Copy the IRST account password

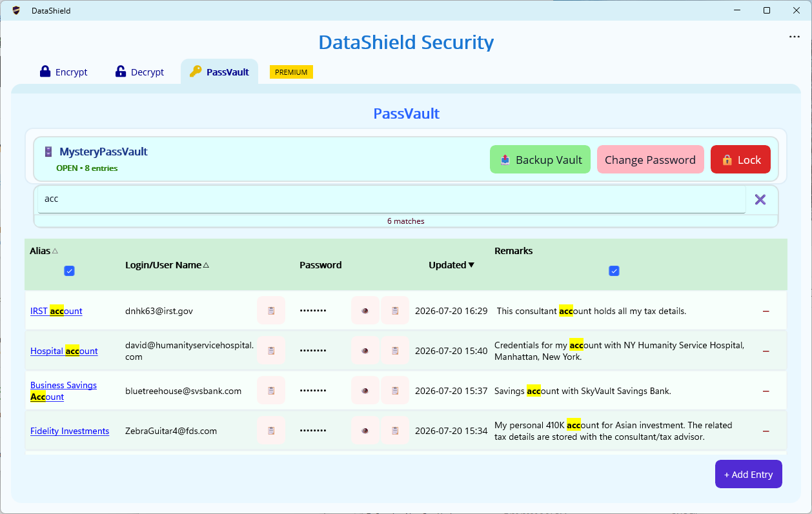[395, 311]
